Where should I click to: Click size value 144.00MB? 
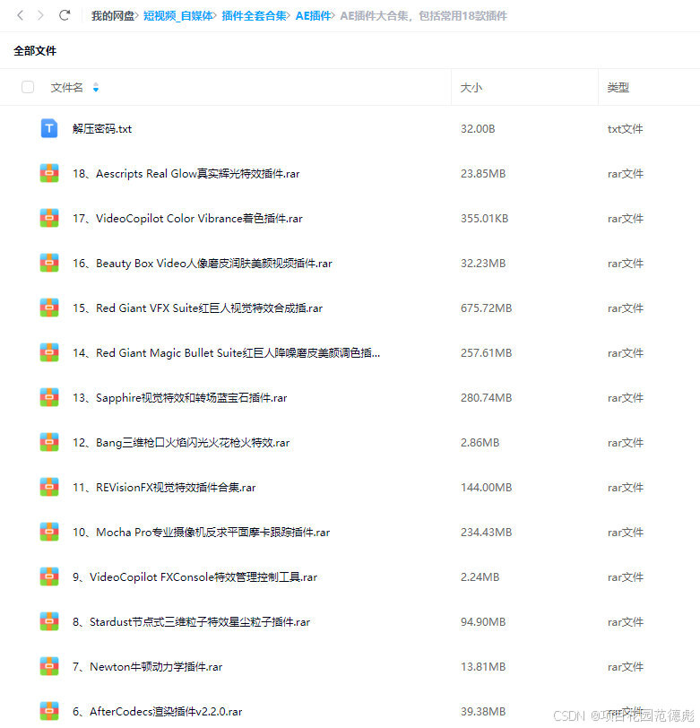pyautogui.click(x=486, y=488)
